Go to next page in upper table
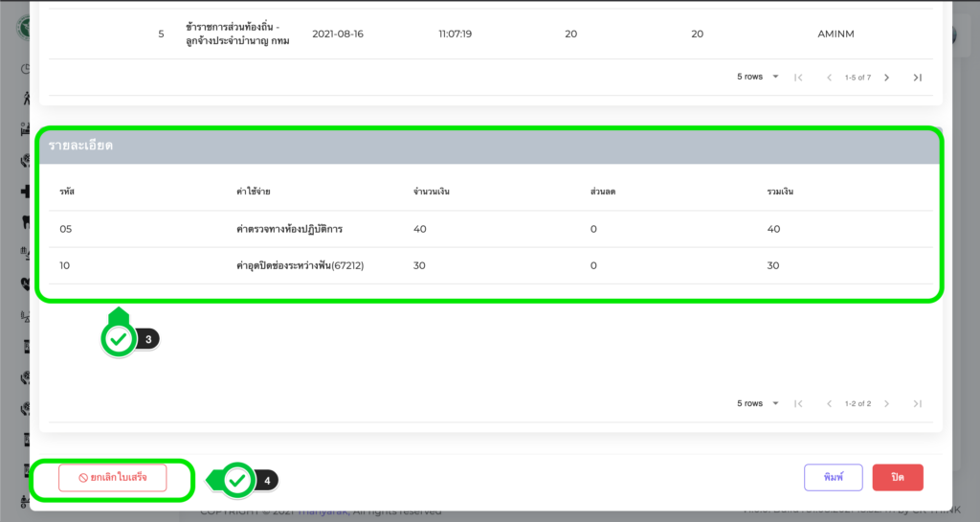The height and width of the screenshot is (522, 980). pos(886,78)
